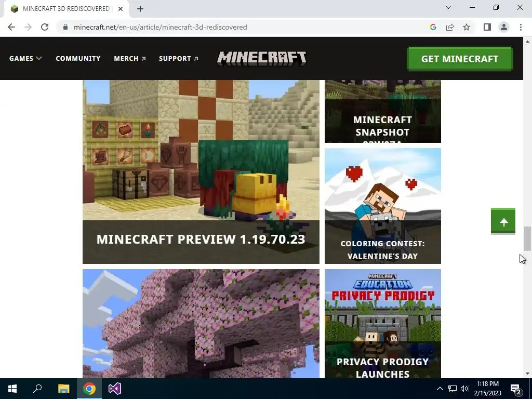Open Minecraft Preview 1.19.70.23 article
This screenshot has width=532, height=399.
click(201, 171)
